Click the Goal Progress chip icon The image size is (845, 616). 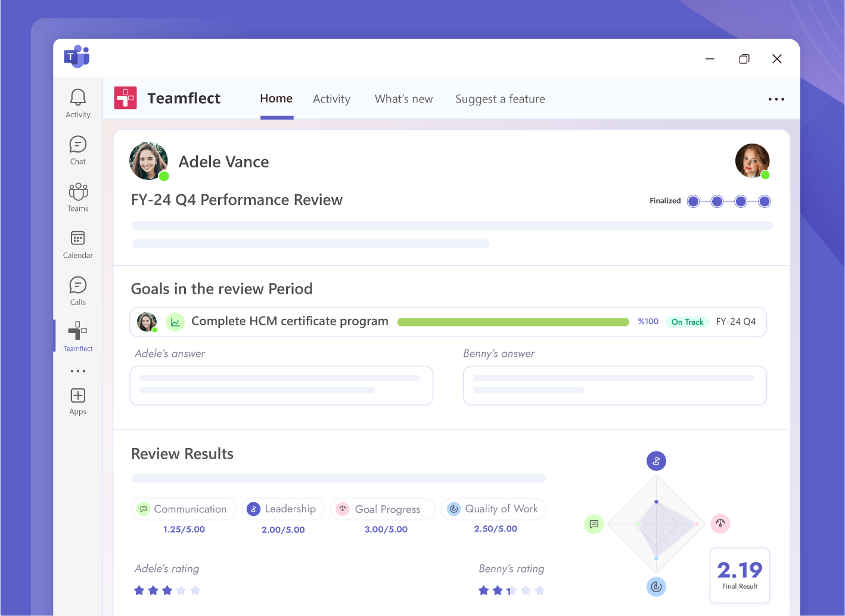pos(343,509)
